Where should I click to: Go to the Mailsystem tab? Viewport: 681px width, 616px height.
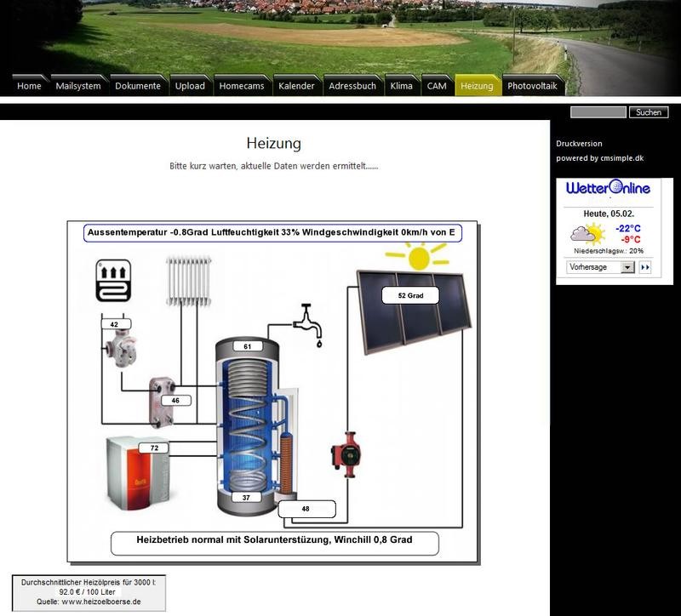click(78, 86)
